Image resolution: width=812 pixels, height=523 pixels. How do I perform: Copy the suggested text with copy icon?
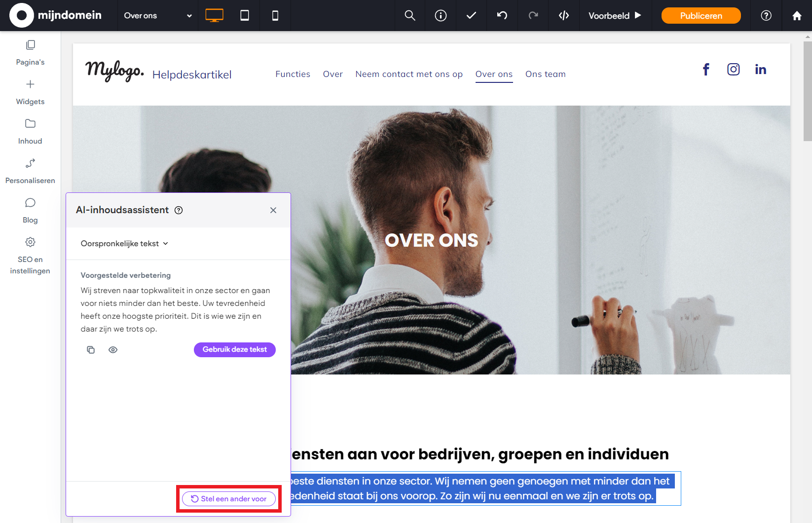coord(91,350)
